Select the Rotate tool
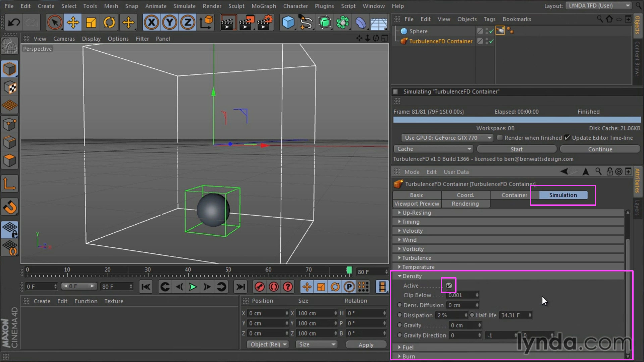The height and width of the screenshot is (362, 644). (x=109, y=22)
